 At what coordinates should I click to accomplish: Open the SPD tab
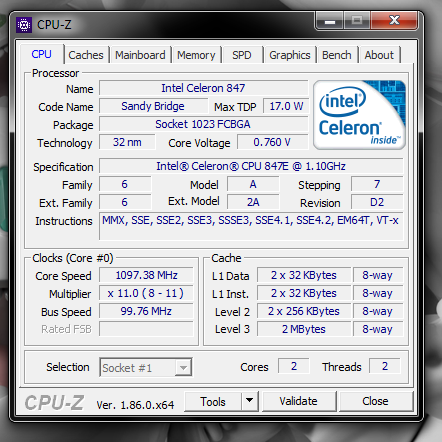(242, 55)
